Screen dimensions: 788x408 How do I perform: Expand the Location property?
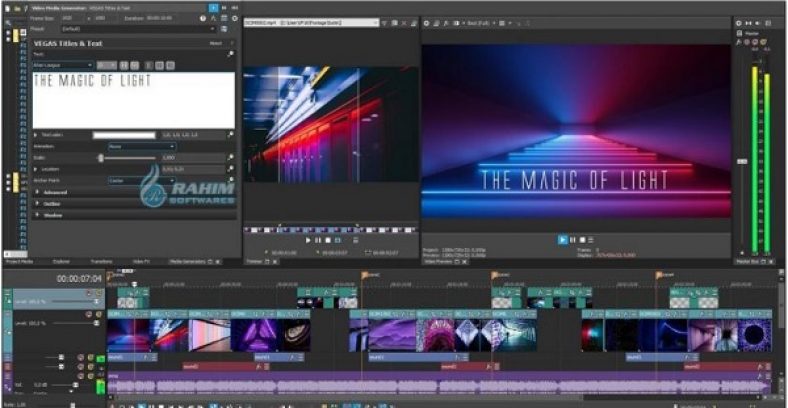36,169
